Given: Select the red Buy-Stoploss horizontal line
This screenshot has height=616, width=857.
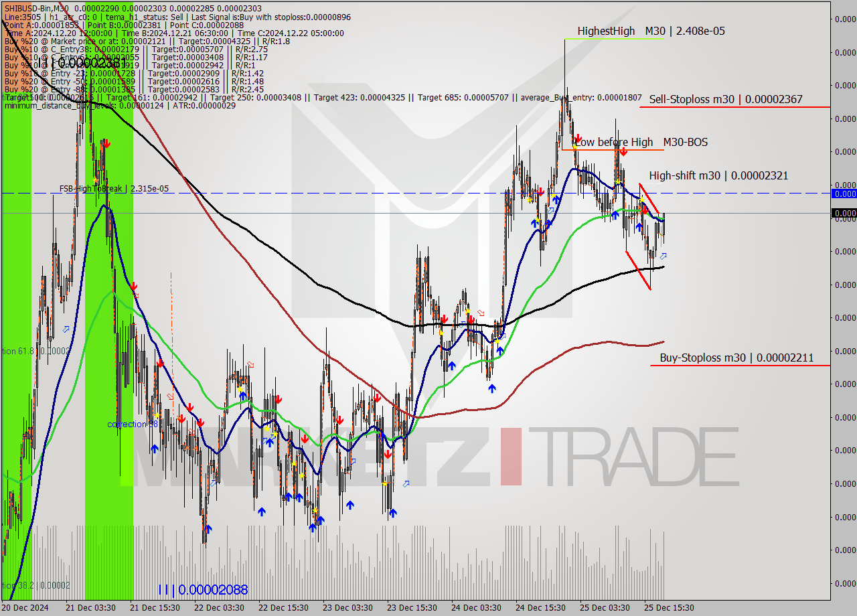Looking at the screenshot, I should (x=740, y=366).
